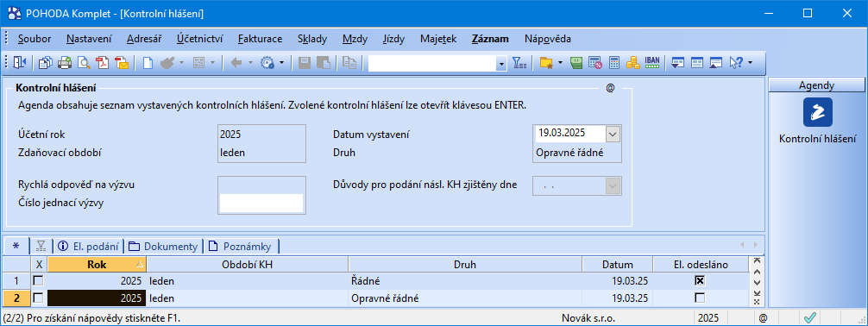This screenshot has width=868, height=326.
Task: Click the help cursor question mark icon
Action: pos(736,63)
